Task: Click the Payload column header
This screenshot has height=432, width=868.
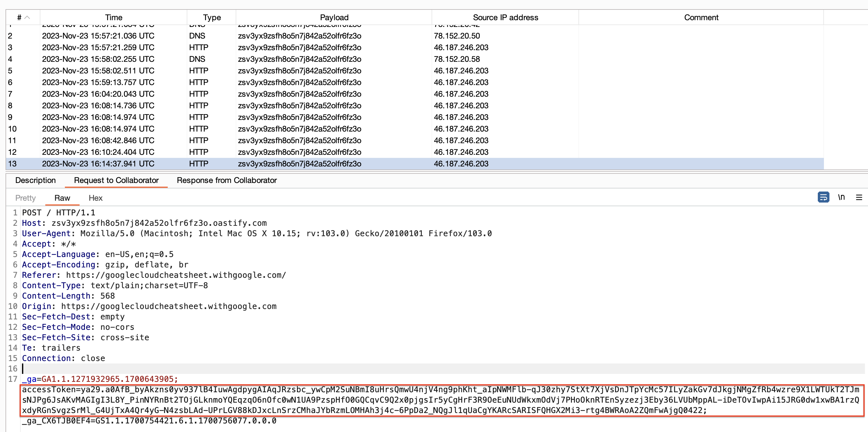Action: 334,17
